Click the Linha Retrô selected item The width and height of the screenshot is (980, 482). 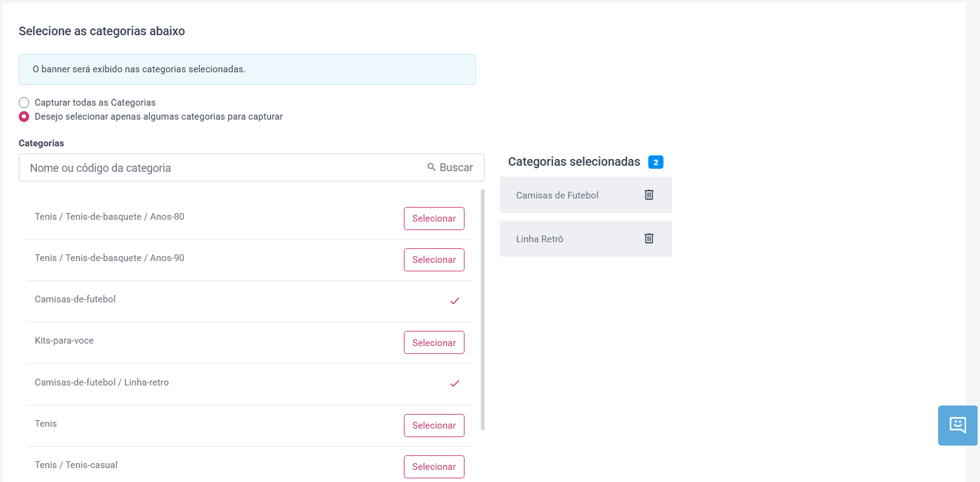click(586, 239)
